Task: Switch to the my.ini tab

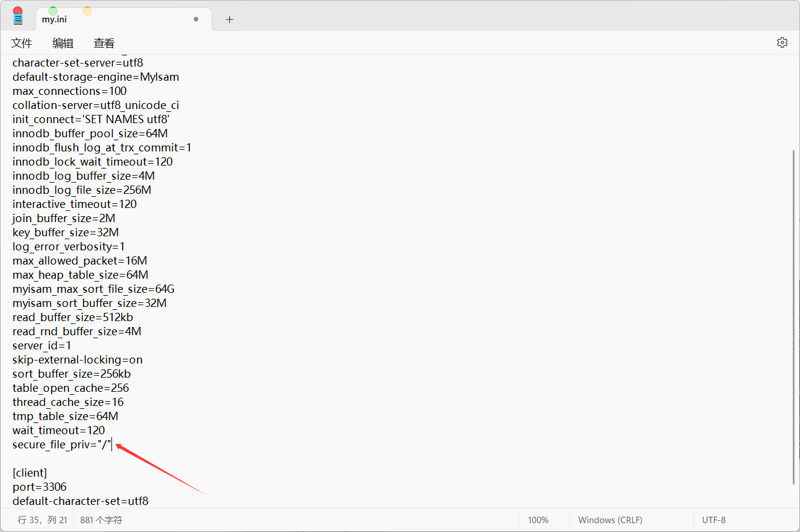Action: 123,19
